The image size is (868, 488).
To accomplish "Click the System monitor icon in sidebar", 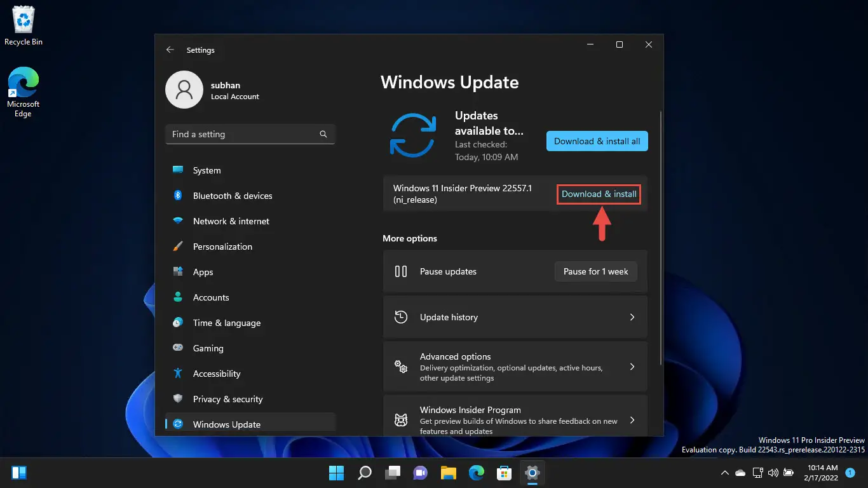I will pyautogui.click(x=179, y=170).
